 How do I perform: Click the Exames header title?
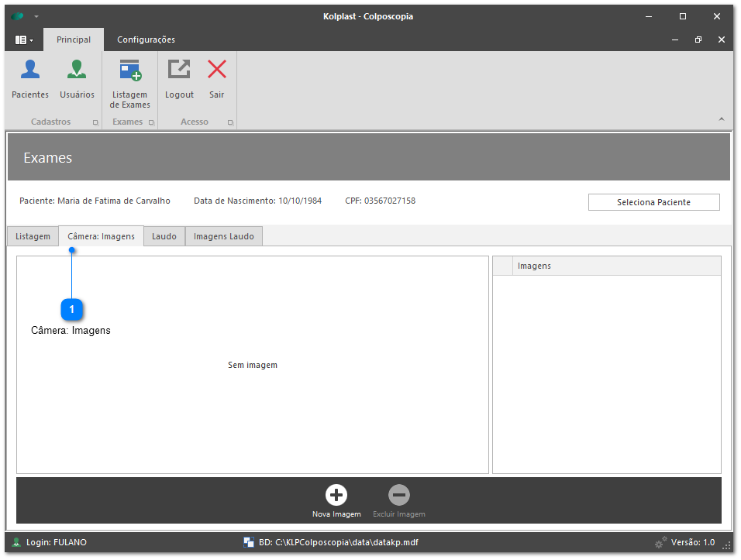[48, 158]
